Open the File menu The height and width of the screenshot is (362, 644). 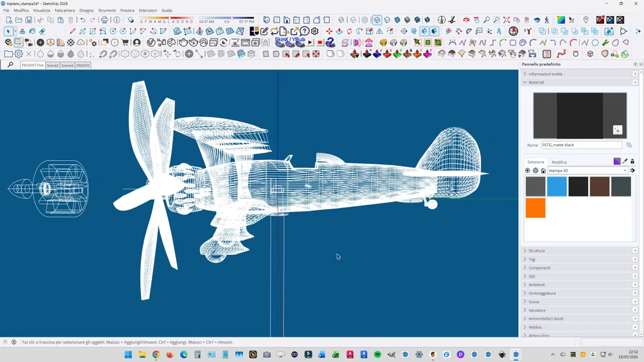(x=6, y=10)
